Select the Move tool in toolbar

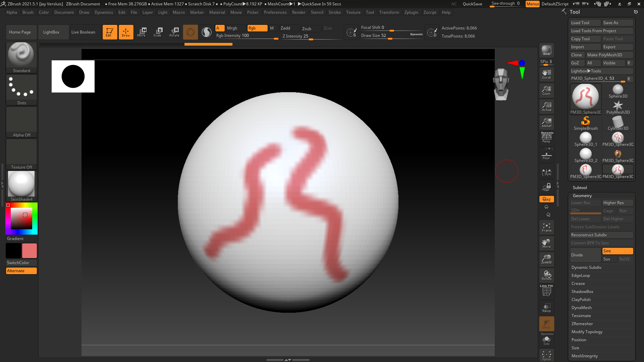143,32
